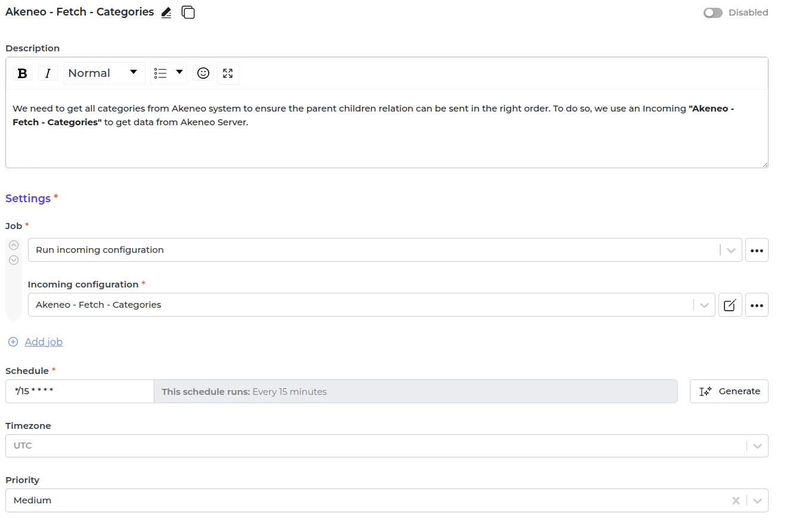The height and width of the screenshot is (532, 790).
Task: Open the Incoming configuration select dropdown
Action: 371,305
